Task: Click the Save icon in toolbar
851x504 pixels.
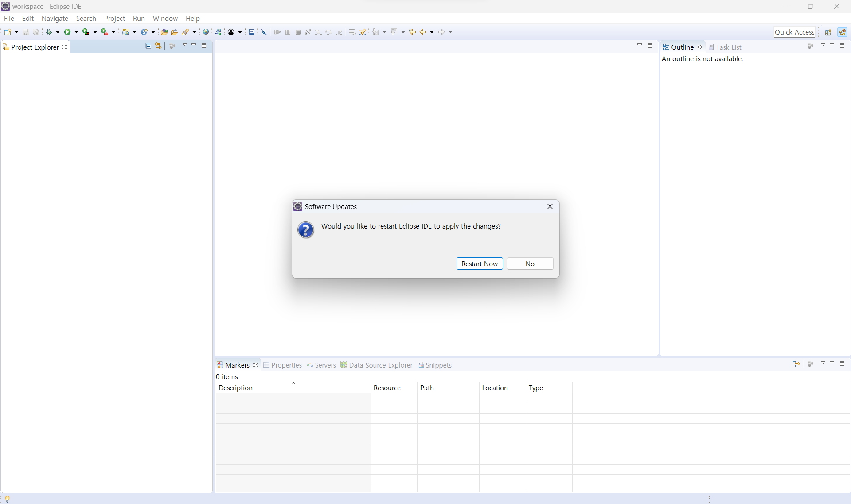Action: pyautogui.click(x=26, y=32)
